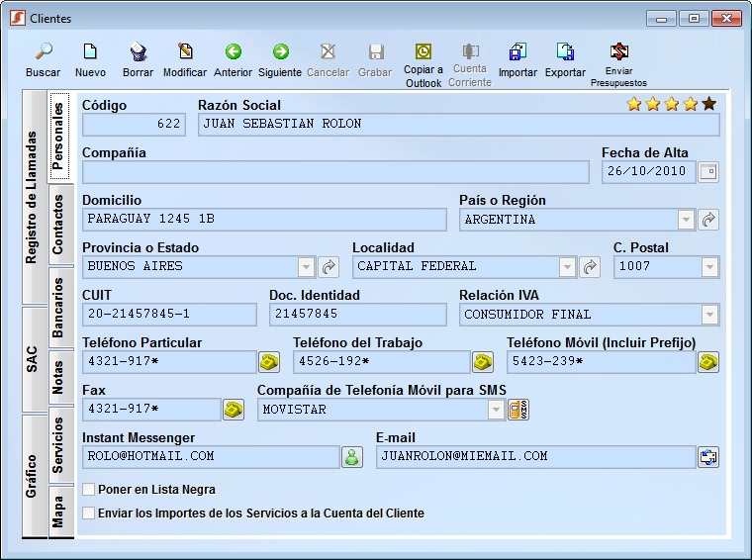
Task: Open the Relación IVA dropdown
Action: (x=709, y=315)
